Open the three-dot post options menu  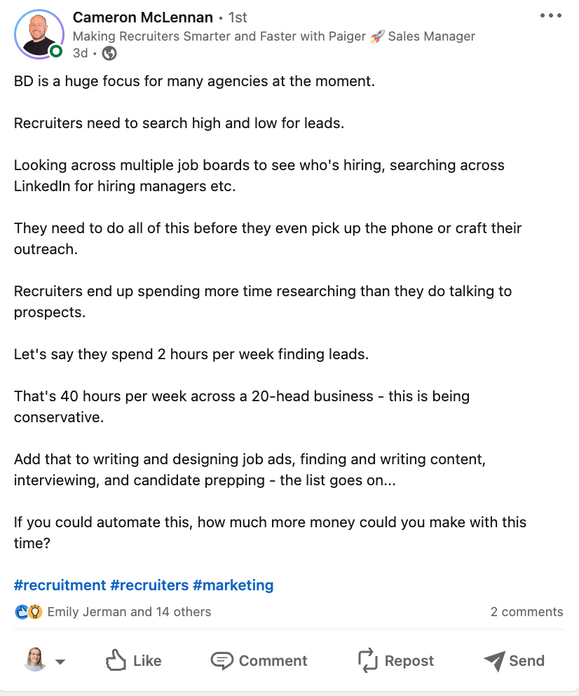551,16
